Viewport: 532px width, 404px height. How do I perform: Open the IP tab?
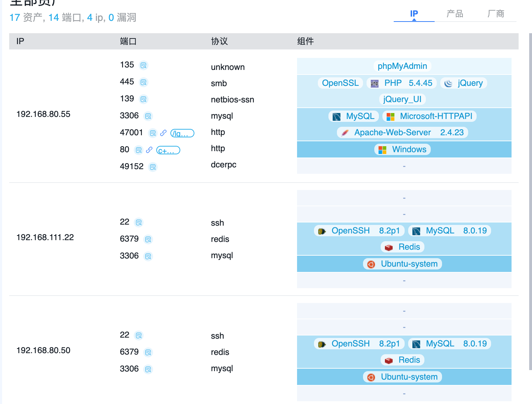[x=414, y=14]
